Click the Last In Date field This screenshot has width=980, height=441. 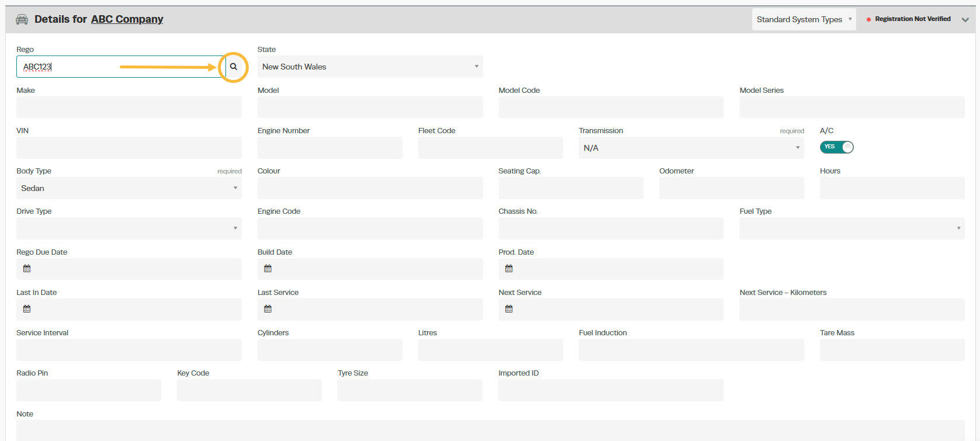click(x=129, y=310)
